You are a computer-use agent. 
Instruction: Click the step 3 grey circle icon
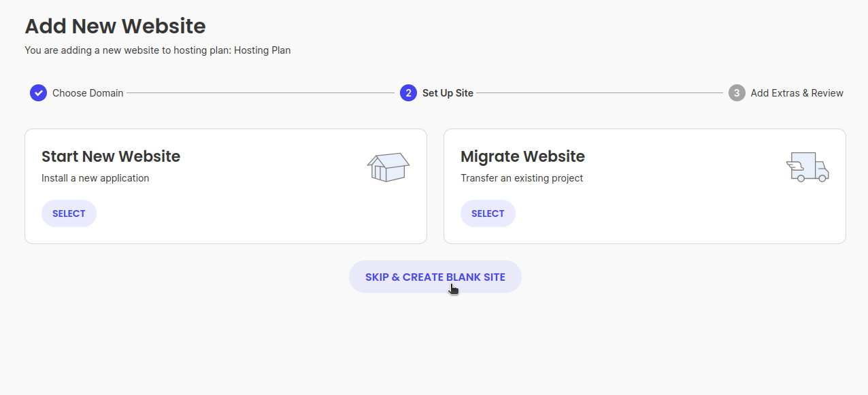(x=737, y=93)
